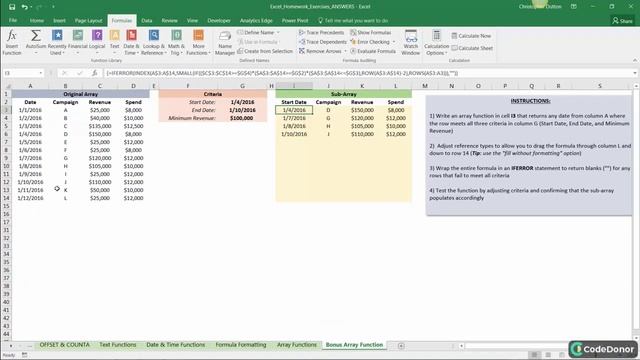Select cell G4 Minimum Revenue $100,000
Screen dimensions: 640x360
(242, 118)
